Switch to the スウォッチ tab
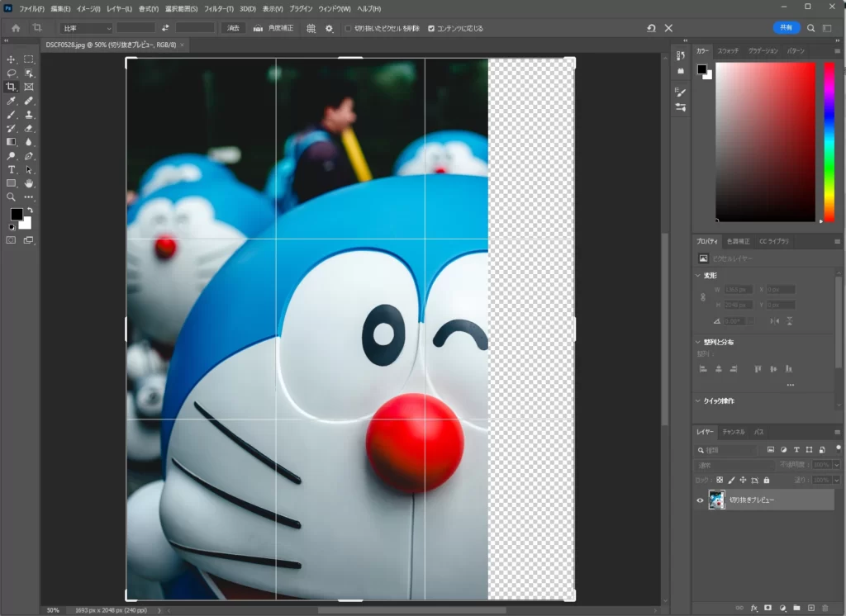The height and width of the screenshot is (616, 846). (x=728, y=50)
